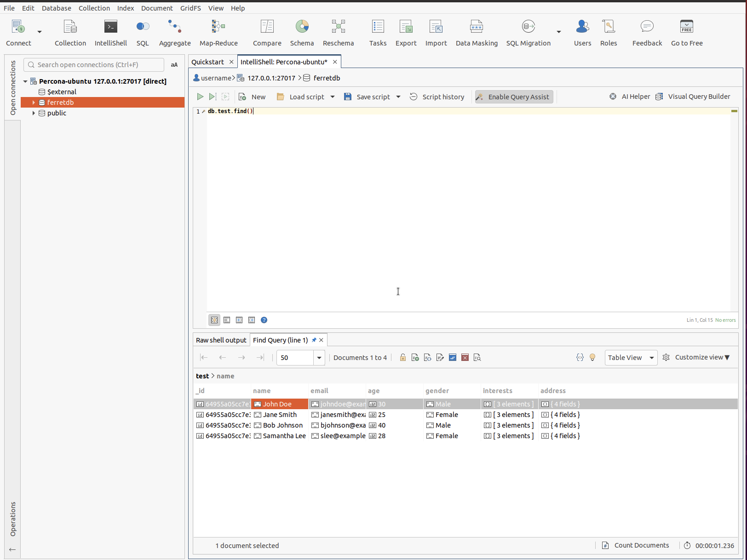
Task: Switch to the Raw shell output tab
Action: [221, 340]
